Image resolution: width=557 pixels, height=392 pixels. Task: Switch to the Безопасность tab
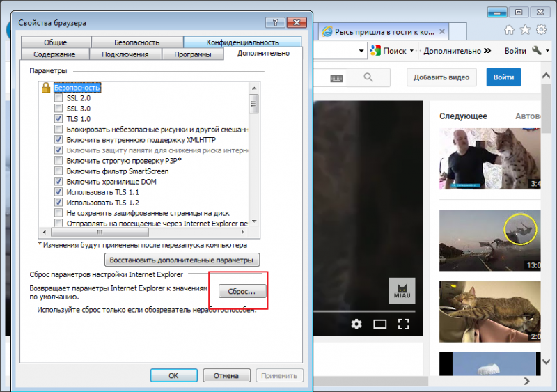point(136,42)
